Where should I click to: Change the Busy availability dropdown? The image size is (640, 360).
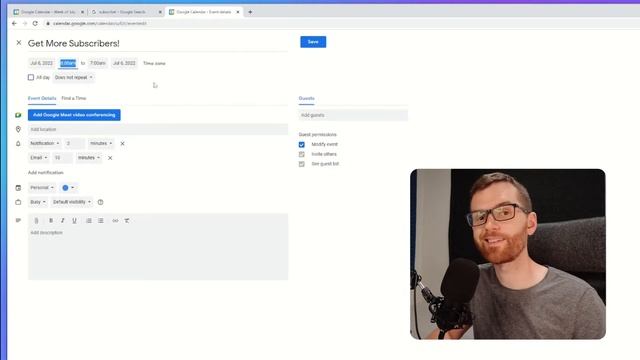(38, 202)
